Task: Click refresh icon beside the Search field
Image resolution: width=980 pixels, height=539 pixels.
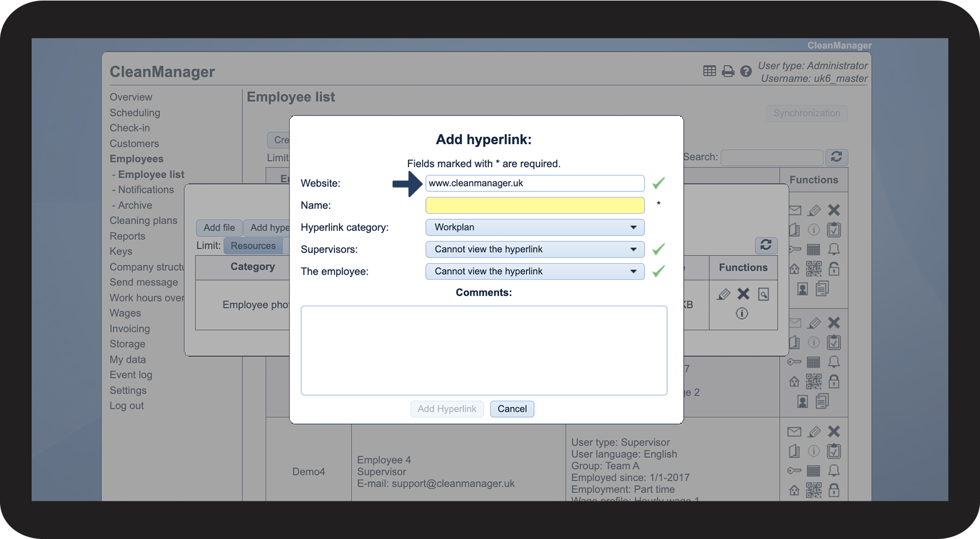Action: (x=836, y=157)
